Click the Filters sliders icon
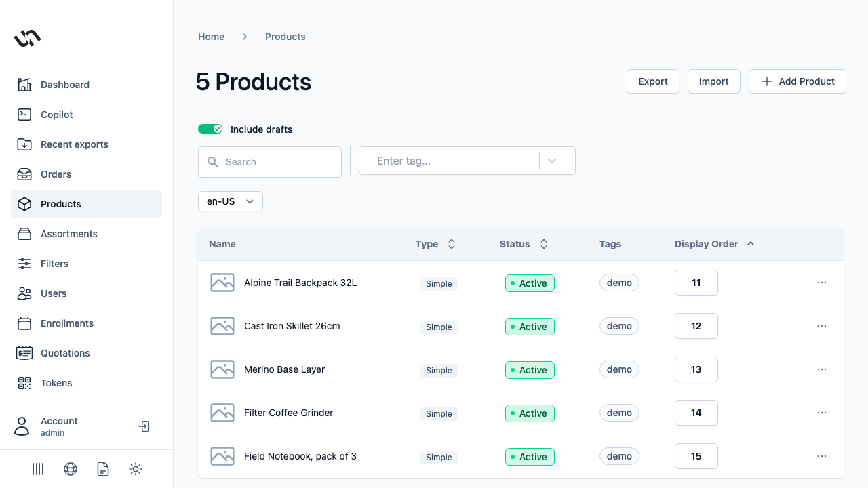 click(x=24, y=264)
